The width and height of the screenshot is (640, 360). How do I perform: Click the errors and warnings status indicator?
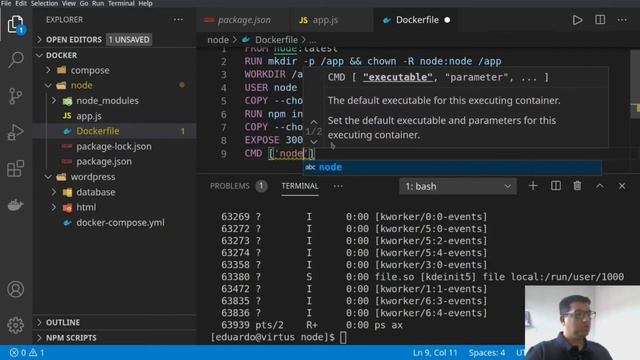click(27, 352)
